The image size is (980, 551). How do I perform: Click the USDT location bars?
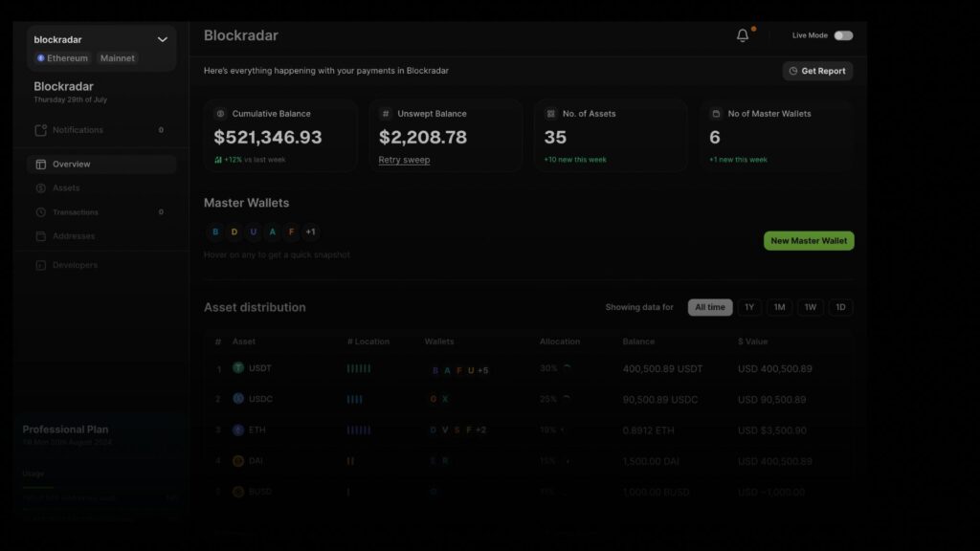(359, 368)
